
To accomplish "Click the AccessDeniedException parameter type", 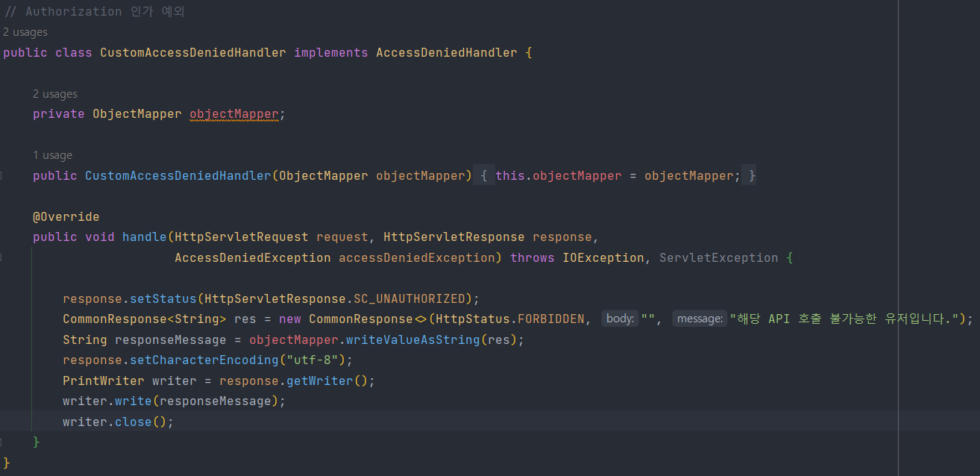I will 252,257.
